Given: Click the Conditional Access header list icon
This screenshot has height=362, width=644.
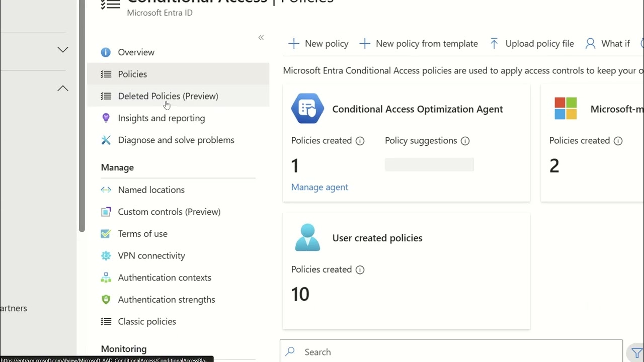Looking at the screenshot, I should pos(110,4).
